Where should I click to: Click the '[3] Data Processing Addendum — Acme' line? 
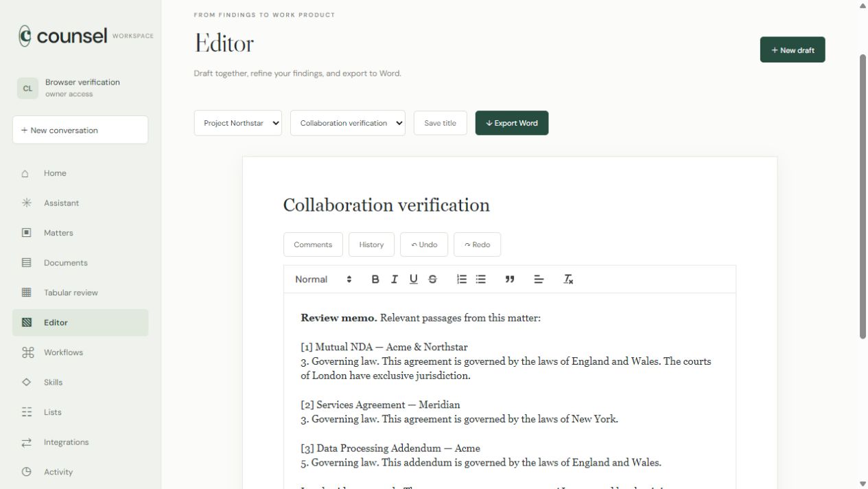tap(390, 448)
